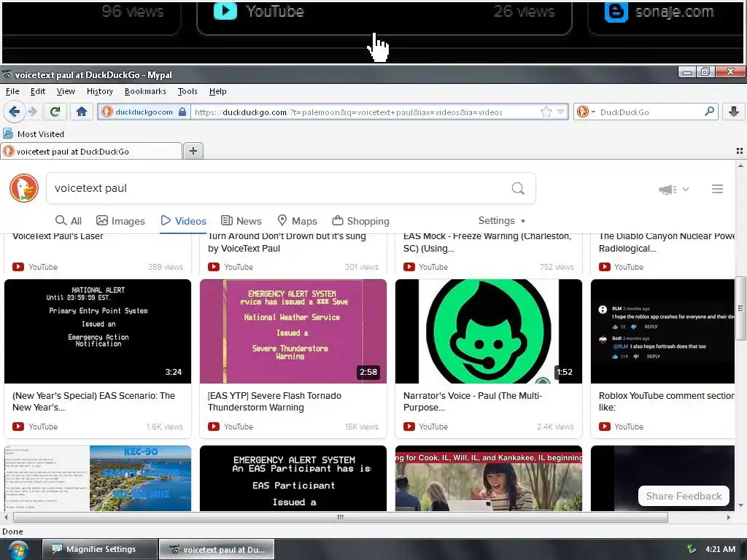This screenshot has height=560, width=747.
Task: Switch to Magnifier Settings taskbar button
Action: (99, 549)
